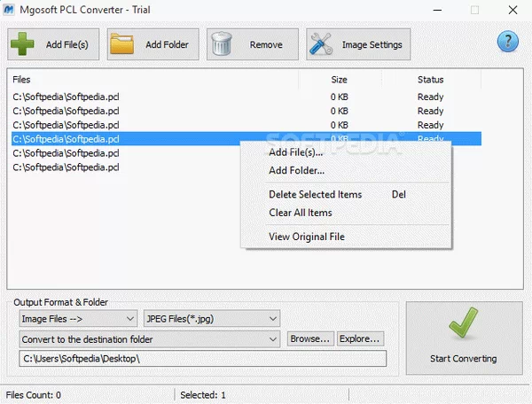The height and width of the screenshot is (404, 532).
Task: Click Selected: 1 in status bar
Action: (202, 395)
